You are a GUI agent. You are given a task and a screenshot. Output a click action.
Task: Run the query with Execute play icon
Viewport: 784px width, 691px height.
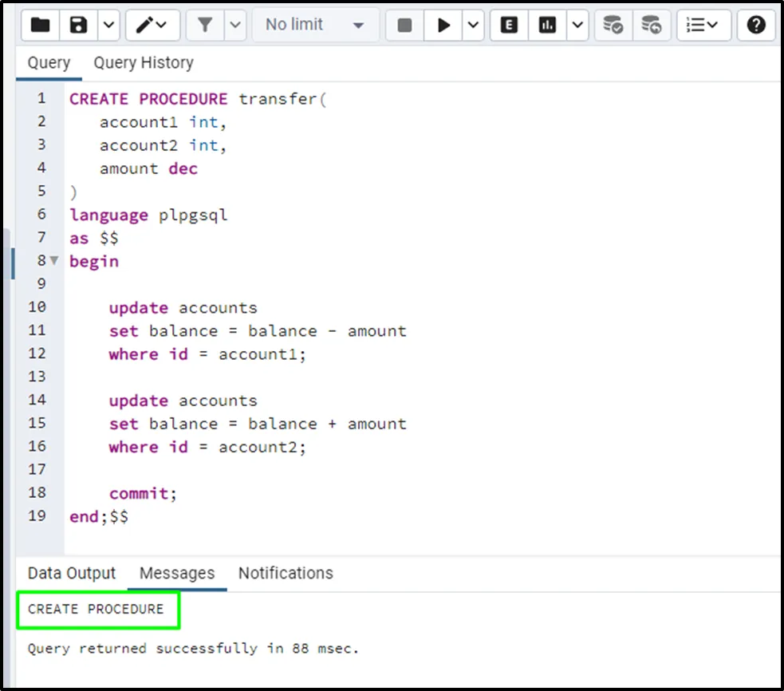point(443,26)
